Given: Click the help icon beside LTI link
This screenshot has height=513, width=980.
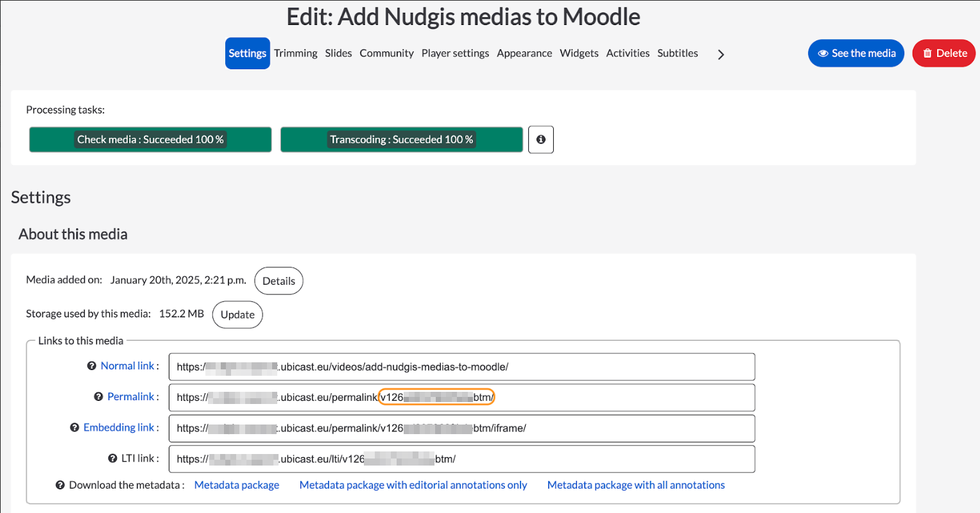Looking at the screenshot, I should point(112,458).
